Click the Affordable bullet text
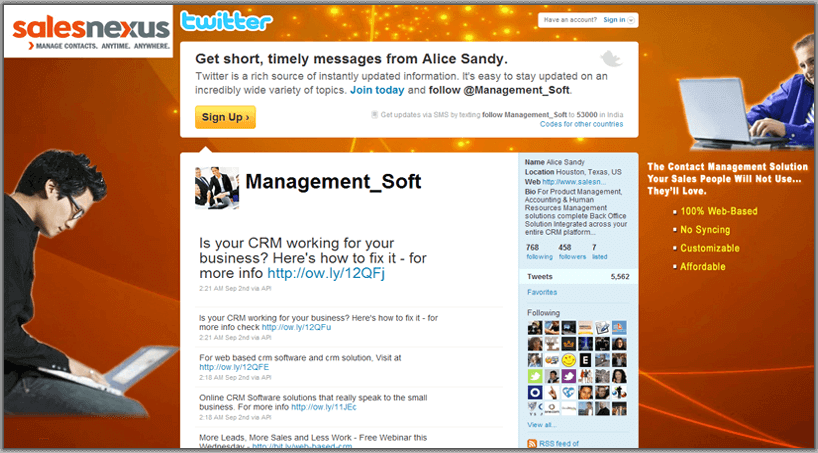 pos(703,267)
